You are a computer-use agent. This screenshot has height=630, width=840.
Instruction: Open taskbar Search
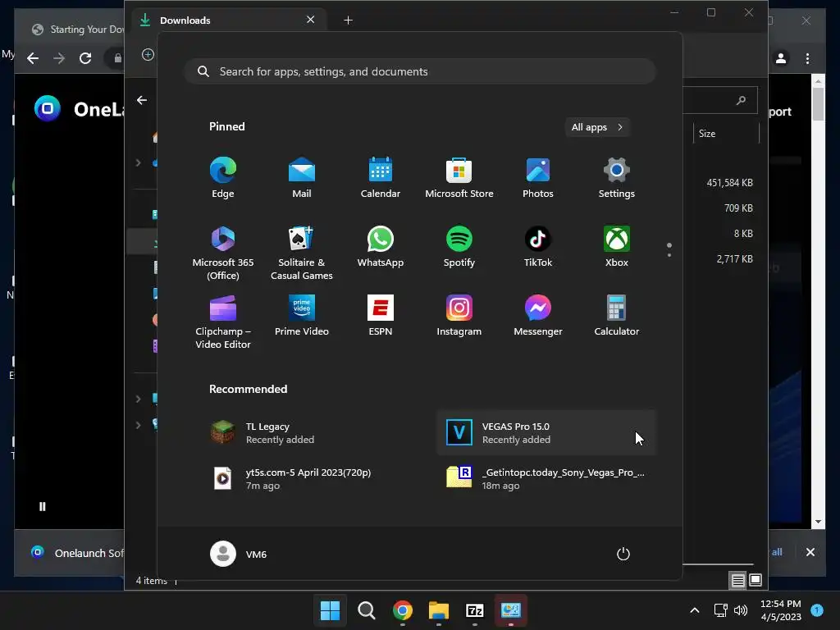point(367,610)
